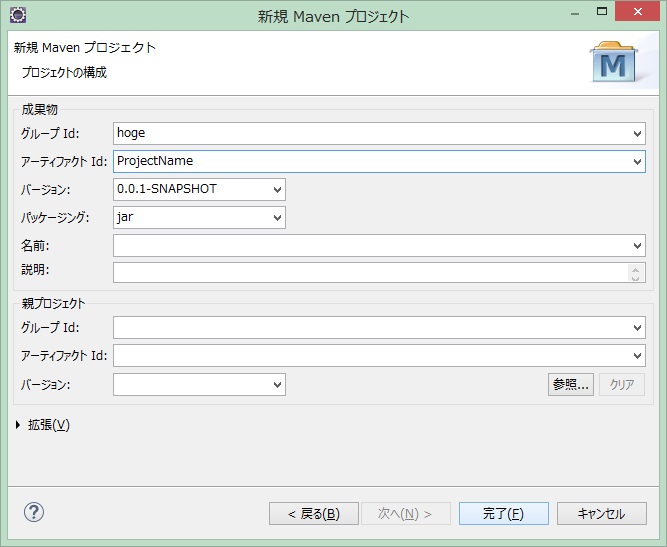Screen dimensions: 667x547
Task: Open the parent project グループ Id dropdown
Action: point(637,328)
